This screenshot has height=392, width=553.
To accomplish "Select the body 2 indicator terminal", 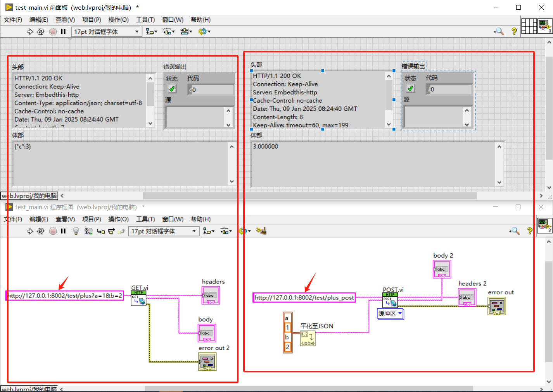I will (x=442, y=269).
